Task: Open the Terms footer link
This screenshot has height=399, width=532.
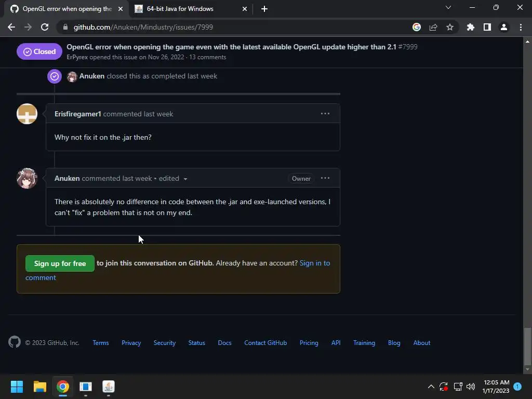Action: pyautogui.click(x=101, y=343)
